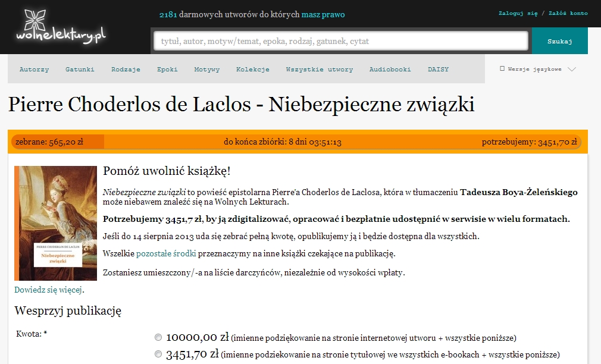Click the 'Wesprzyj publikację' heading
The width and height of the screenshot is (601, 364).
(68, 310)
